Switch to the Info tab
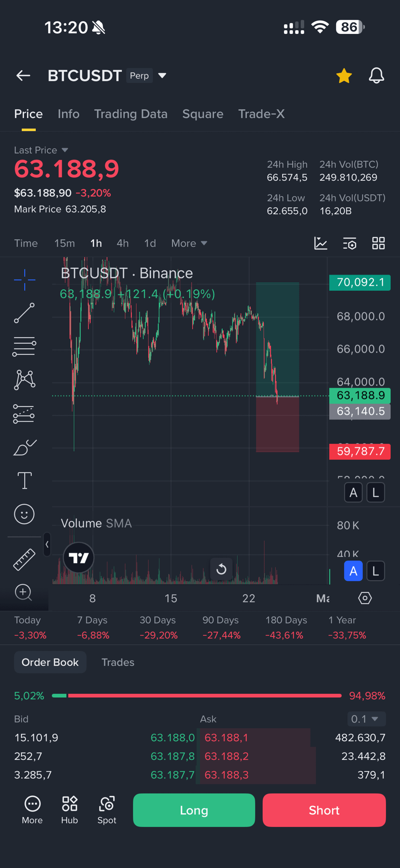The width and height of the screenshot is (400, 868). tap(69, 114)
